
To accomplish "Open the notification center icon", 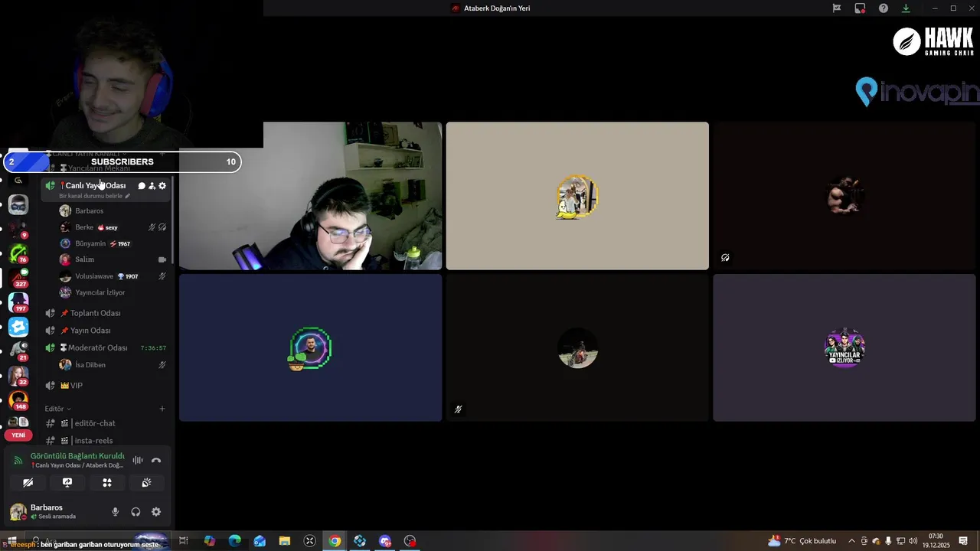I will point(963,541).
